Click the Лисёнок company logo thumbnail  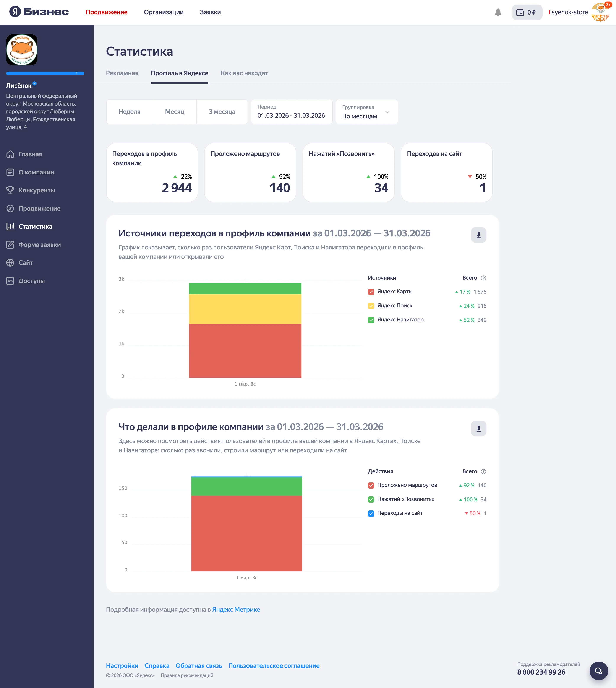[x=22, y=50]
